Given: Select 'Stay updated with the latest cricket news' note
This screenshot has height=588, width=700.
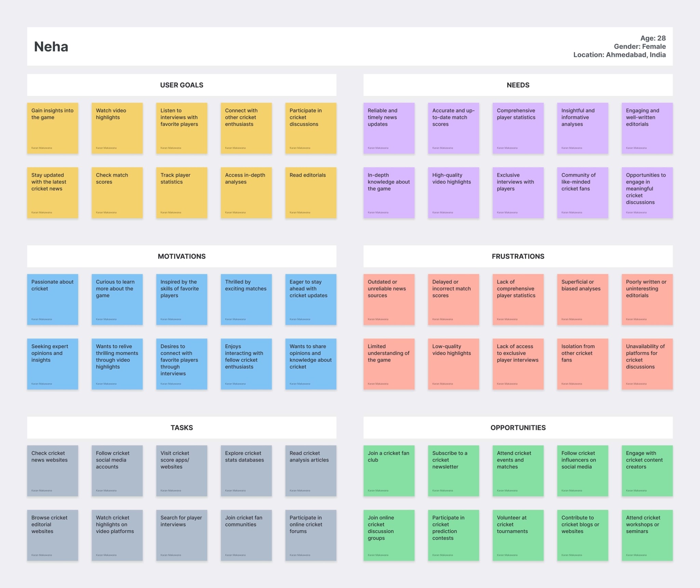Looking at the screenshot, I should click(53, 193).
